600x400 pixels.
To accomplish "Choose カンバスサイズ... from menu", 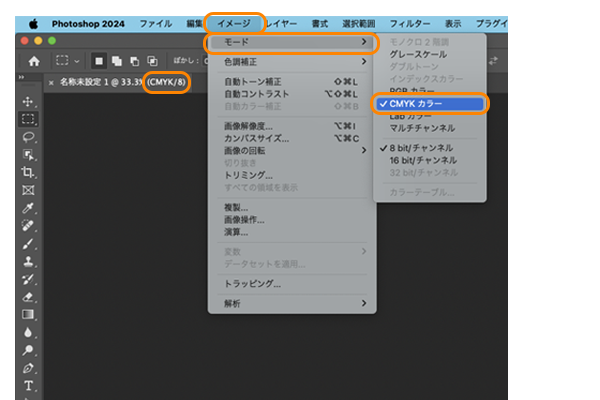I will click(x=292, y=139).
